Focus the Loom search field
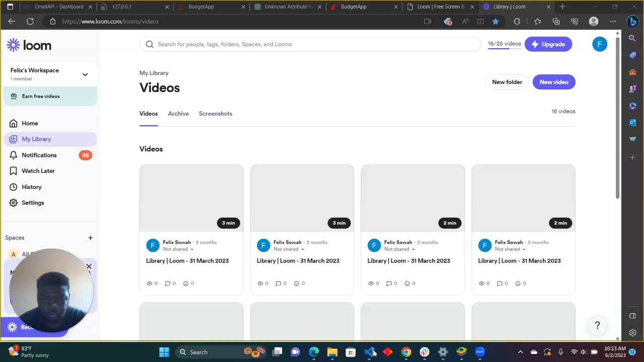Screen dimensions: 644x362 click(310, 44)
